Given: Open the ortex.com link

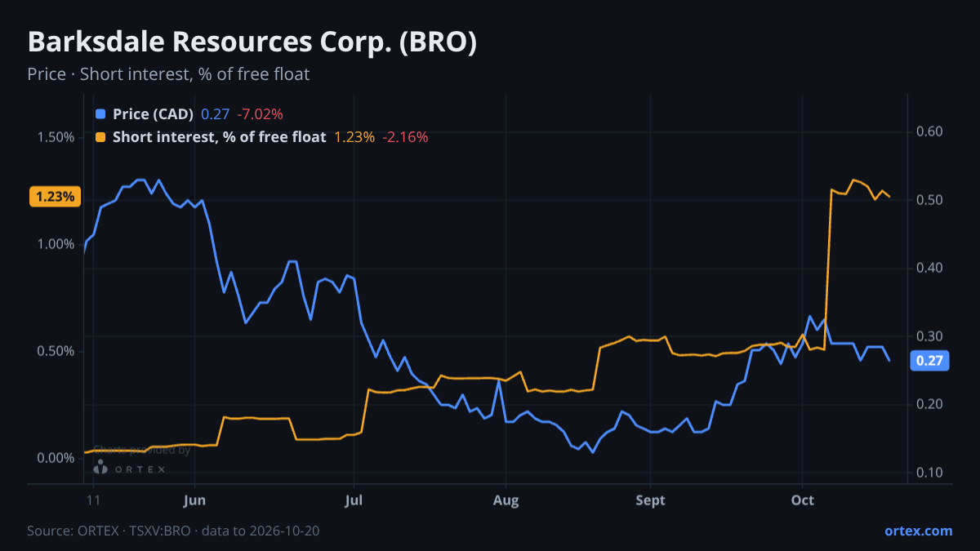Looking at the screenshot, I should [x=918, y=531].
